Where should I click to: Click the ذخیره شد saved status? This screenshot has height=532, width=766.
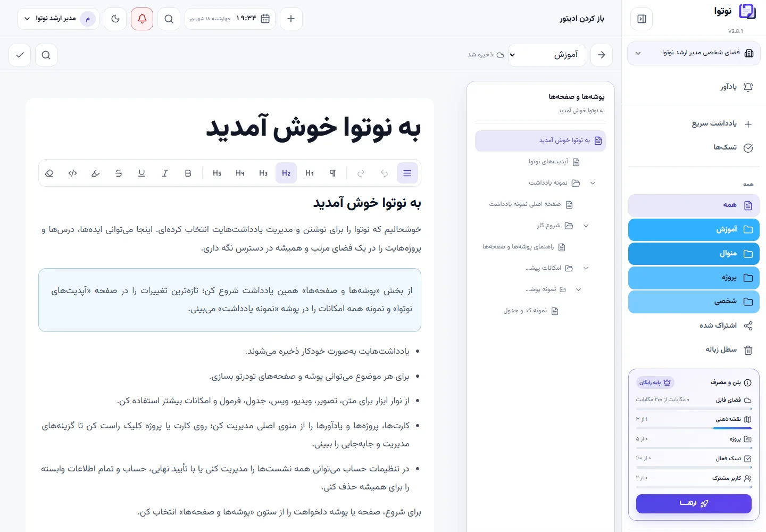[486, 55]
